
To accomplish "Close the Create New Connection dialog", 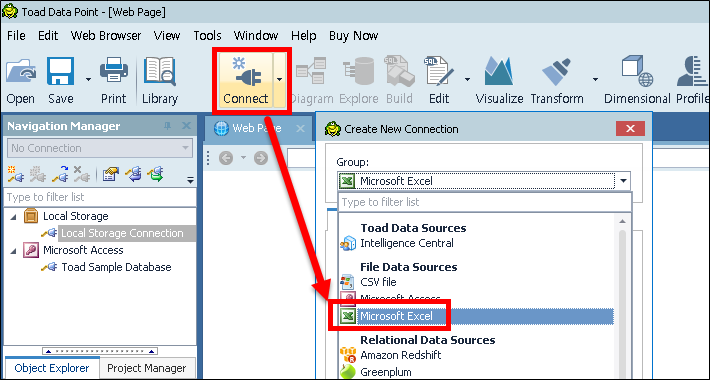I will click(630, 129).
